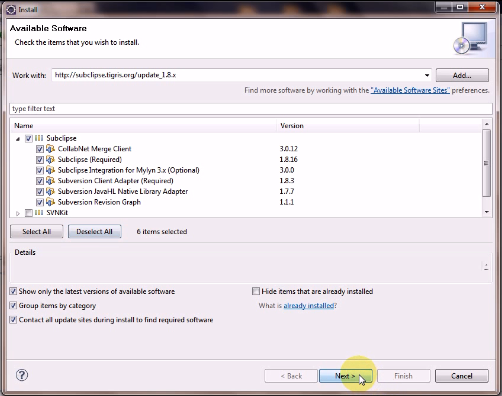This screenshot has width=502, height=396.
Task: Click version 1.8.3 of Client Adapter
Action: pyautogui.click(x=287, y=181)
